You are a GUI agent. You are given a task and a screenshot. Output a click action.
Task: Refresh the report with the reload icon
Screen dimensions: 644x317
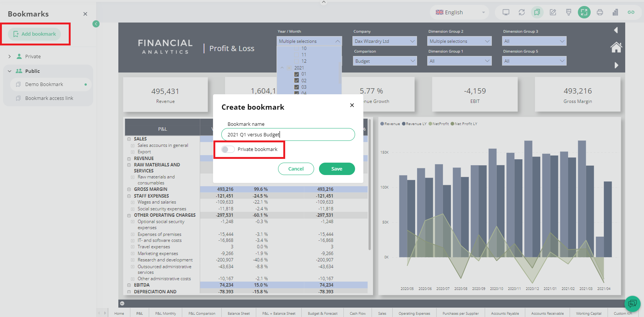pyautogui.click(x=522, y=12)
